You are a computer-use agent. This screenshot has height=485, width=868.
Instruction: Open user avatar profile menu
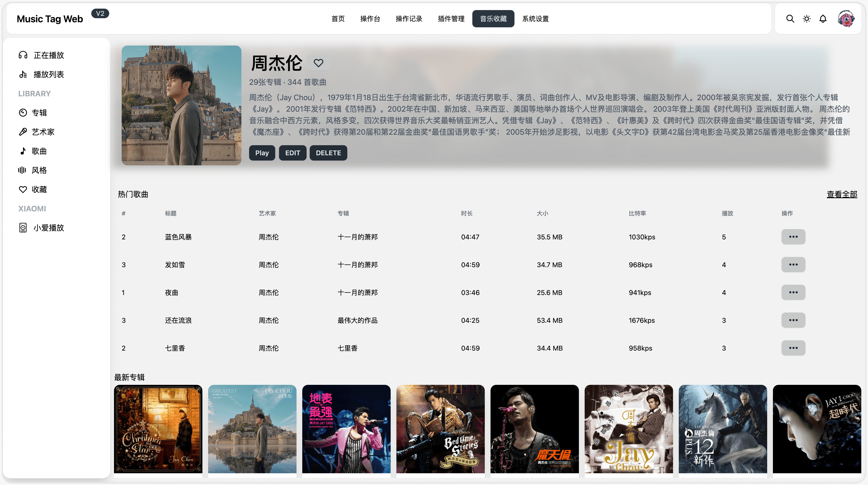846,18
